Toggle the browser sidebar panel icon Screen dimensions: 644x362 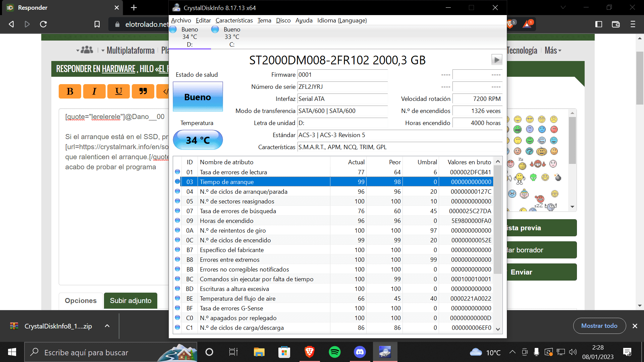pos(599,24)
